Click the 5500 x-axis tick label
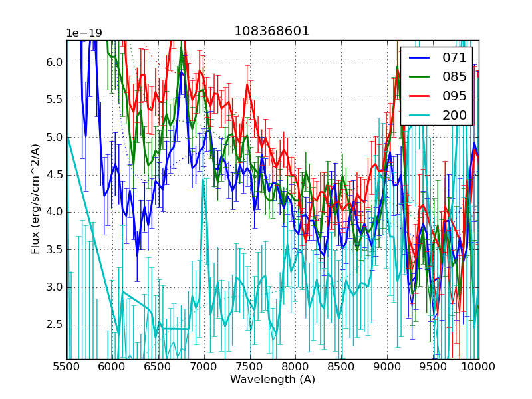Image resolution: width=532 pixels, height=399 pixels. tap(66, 368)
